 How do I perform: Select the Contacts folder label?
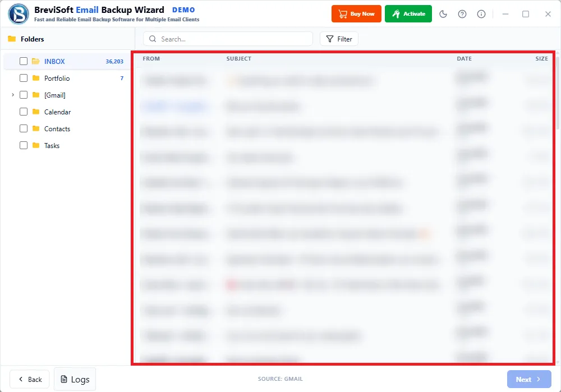point(57,129)
